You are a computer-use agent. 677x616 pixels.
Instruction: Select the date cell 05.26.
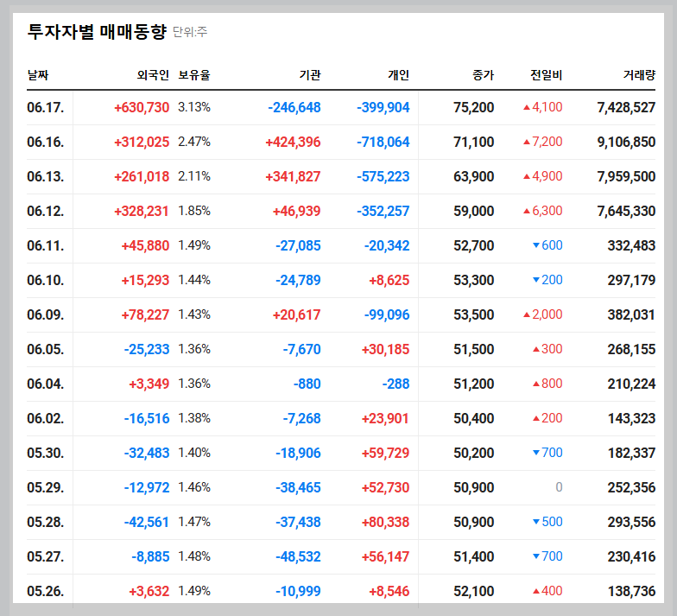tap(45, 591)
